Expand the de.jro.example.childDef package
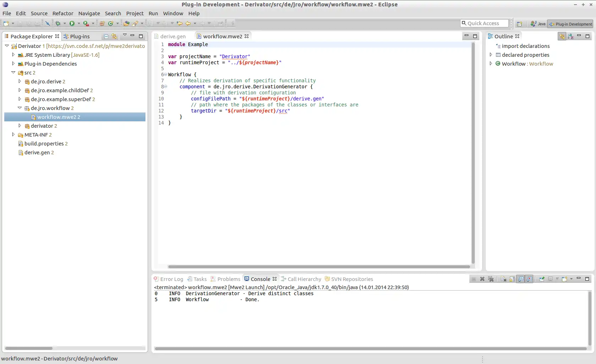 pyautogui.click(x=20, y=90)
